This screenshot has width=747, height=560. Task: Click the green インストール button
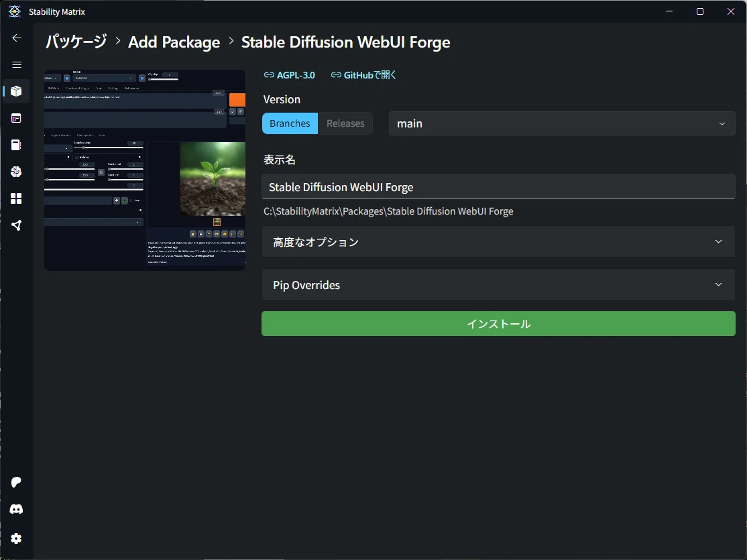(498, 324)
